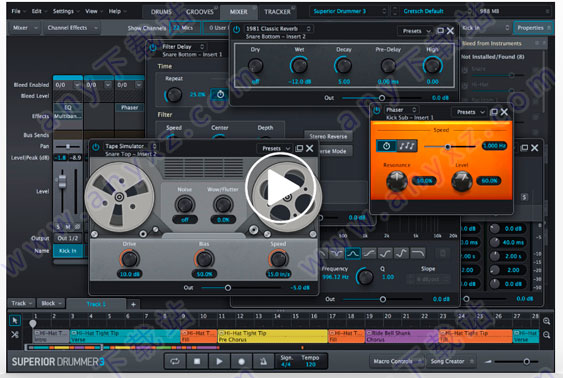
Task: Detach the Tape Simulator window icon
Action: [299, 148]
